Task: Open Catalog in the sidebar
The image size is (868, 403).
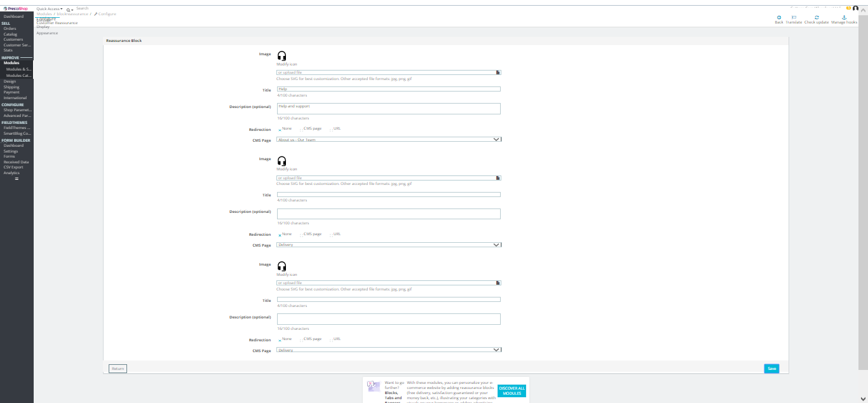Action: [x=10, y=34]
